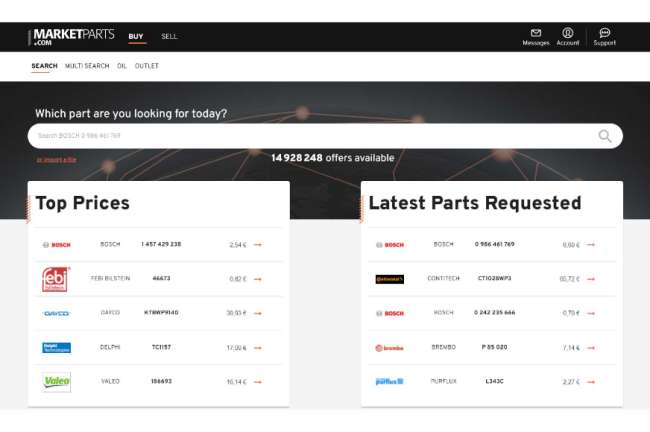Click the Valeo brand logo
Screen dimensions: 650x432
tap(56, 382)
